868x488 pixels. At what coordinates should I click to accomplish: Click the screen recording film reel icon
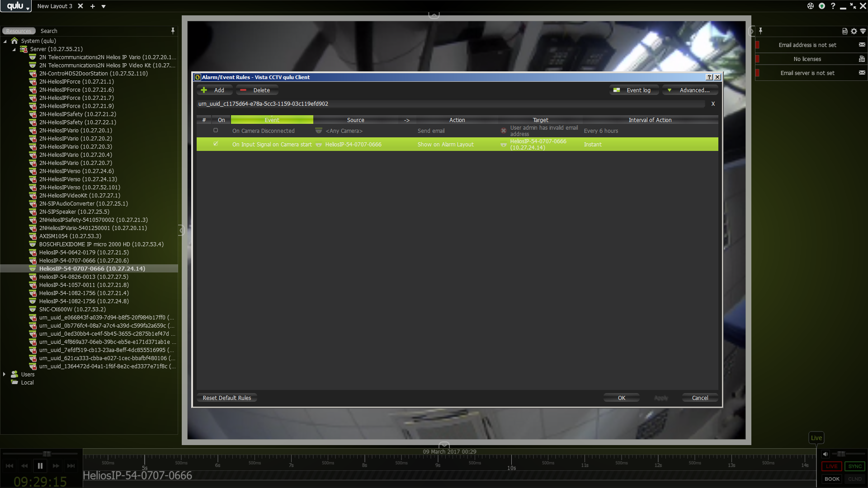[x=810, y=6]
